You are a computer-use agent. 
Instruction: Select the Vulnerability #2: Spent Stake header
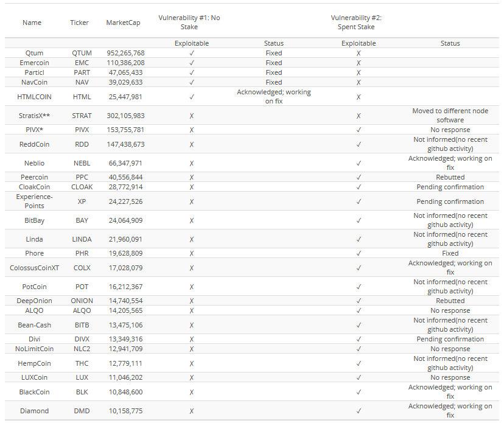point(356,23)
